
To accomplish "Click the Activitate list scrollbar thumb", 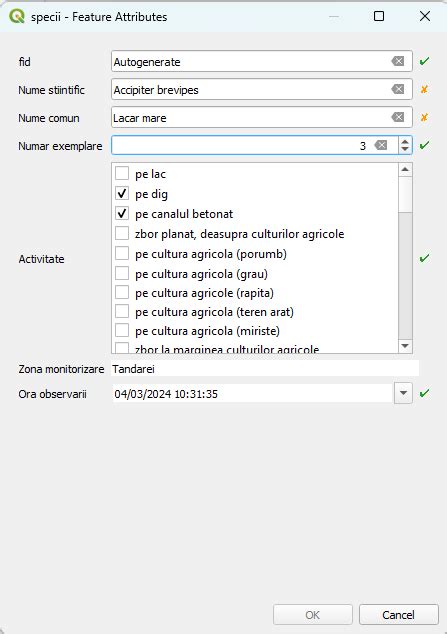I will pyautogui.click(x=405, y=194).
